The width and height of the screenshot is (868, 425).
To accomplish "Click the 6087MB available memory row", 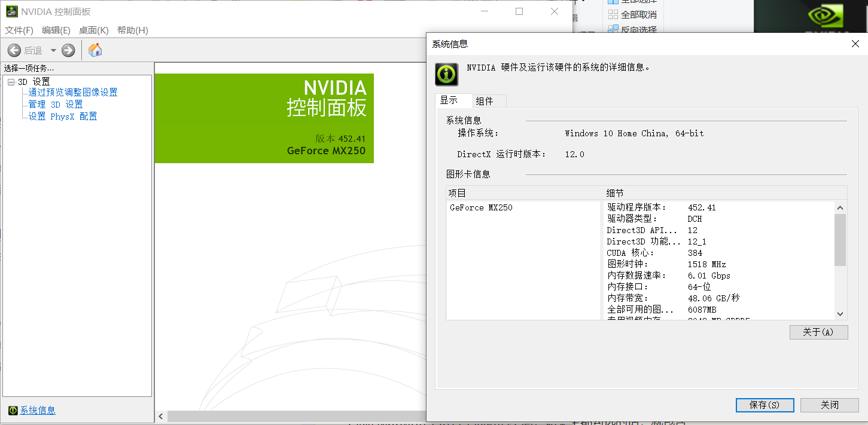I will coord(720,310).
